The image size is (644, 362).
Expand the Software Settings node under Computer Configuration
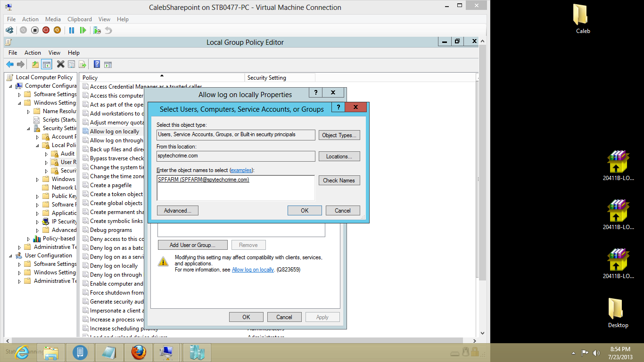click(x=19, y=94)
